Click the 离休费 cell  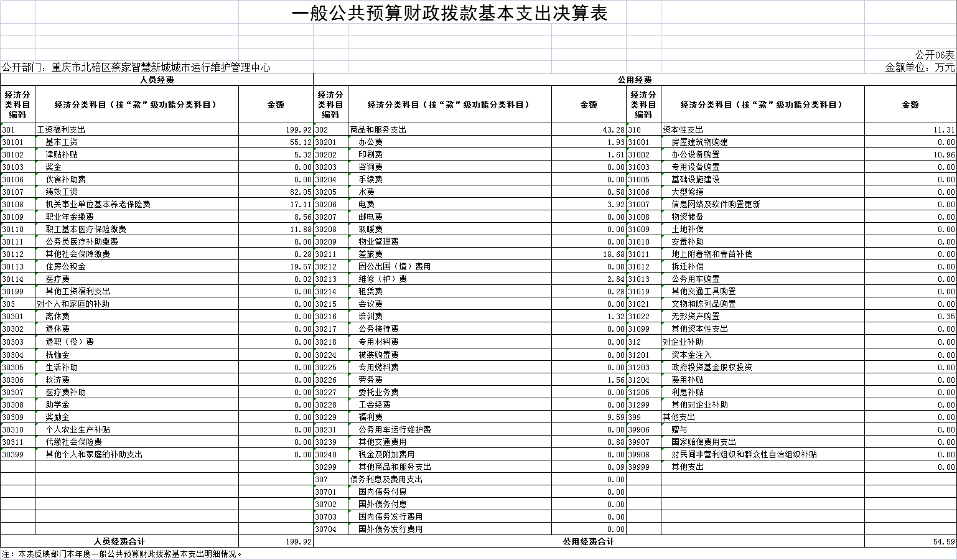(x=137, y=316)
